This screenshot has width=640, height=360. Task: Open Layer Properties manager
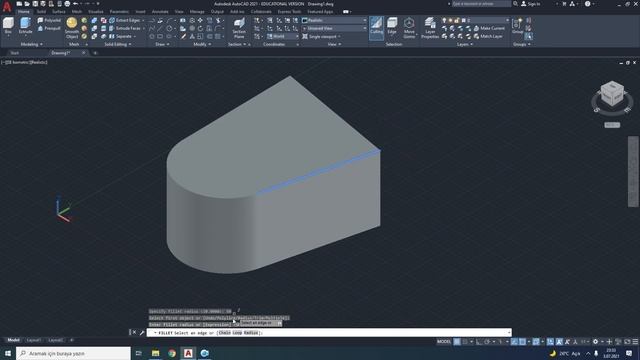click(x=430, y=28)
